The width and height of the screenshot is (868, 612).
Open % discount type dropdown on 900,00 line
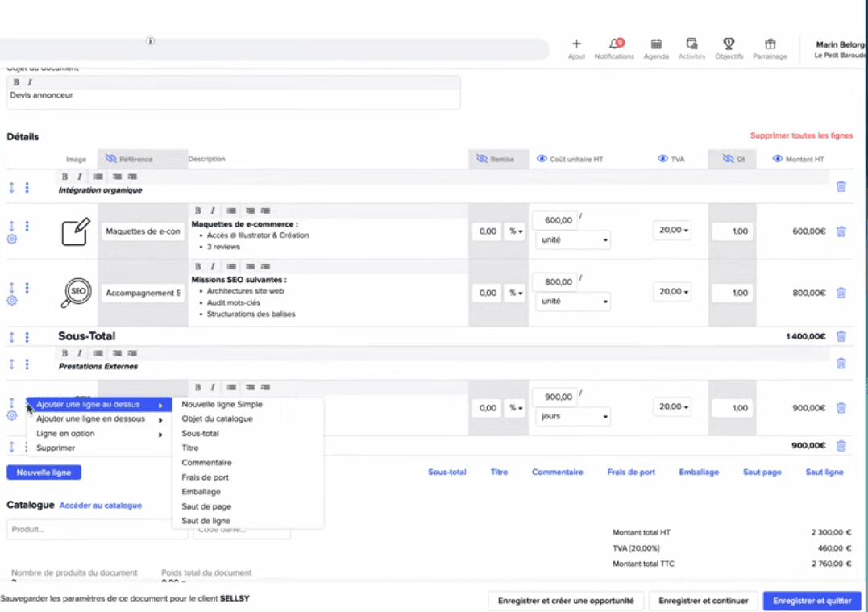point(515,408)
